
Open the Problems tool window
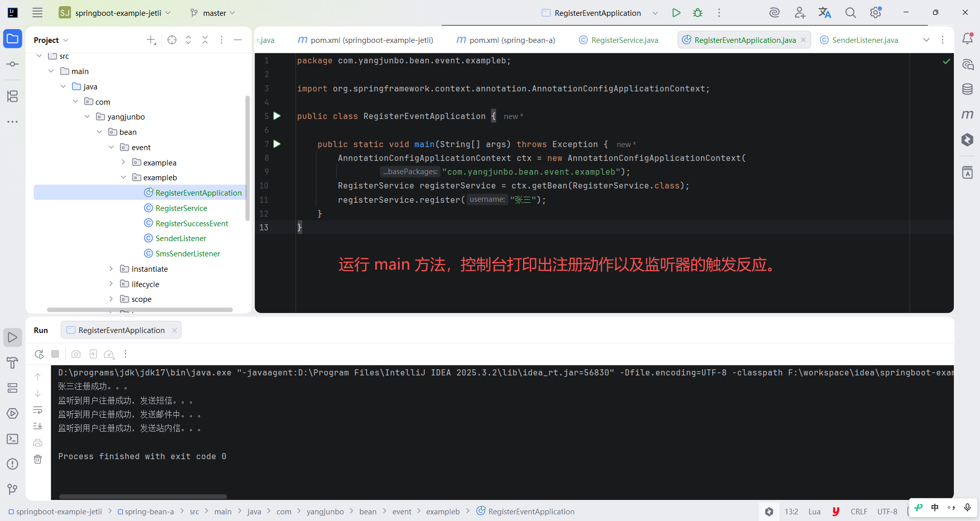[x=13, y=464]
